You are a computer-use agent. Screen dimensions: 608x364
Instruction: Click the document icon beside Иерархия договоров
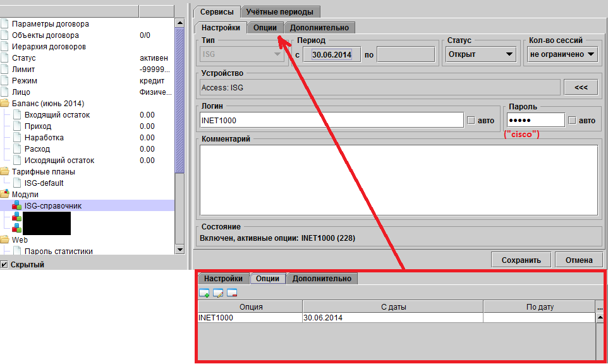(x=4, y=47)
